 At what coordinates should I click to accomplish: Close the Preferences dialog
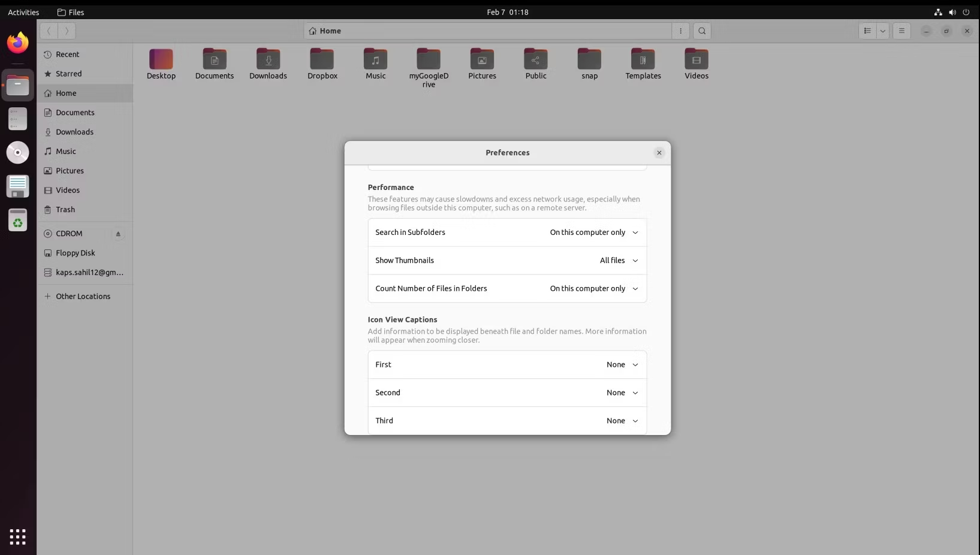pos(659,153)
